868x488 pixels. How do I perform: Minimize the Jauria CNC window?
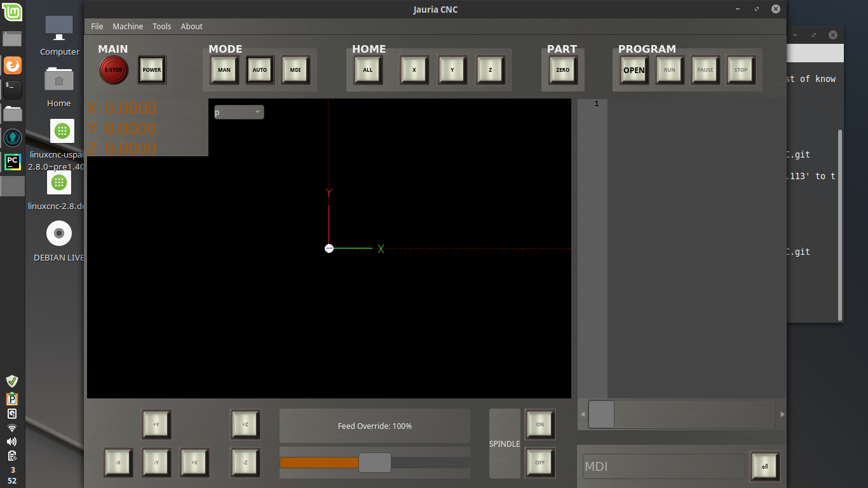(x=737, y=9)
